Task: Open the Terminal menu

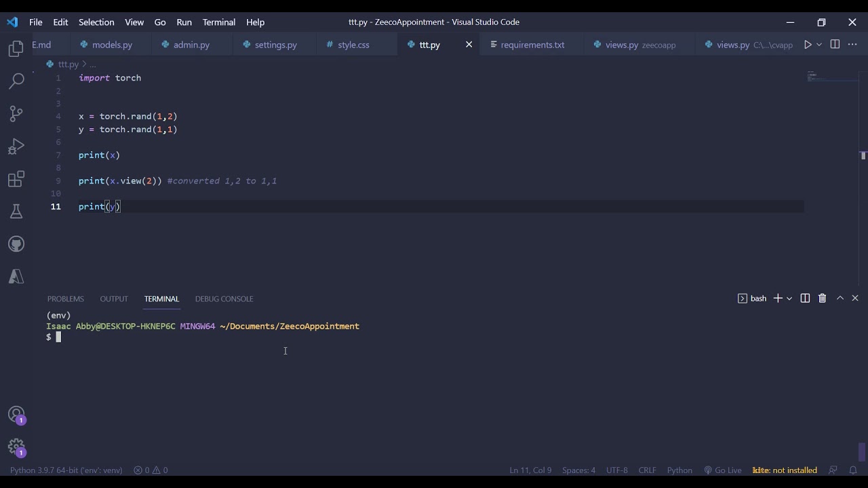Action: pos(219,22)
